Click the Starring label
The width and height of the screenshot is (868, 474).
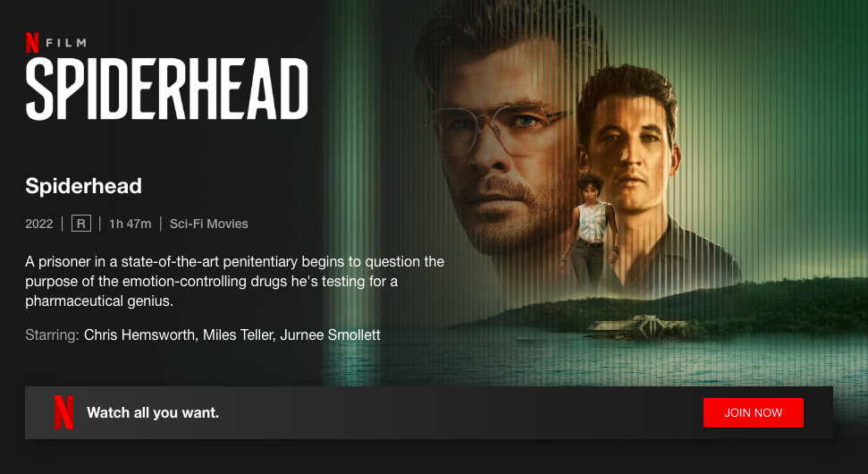53,335
